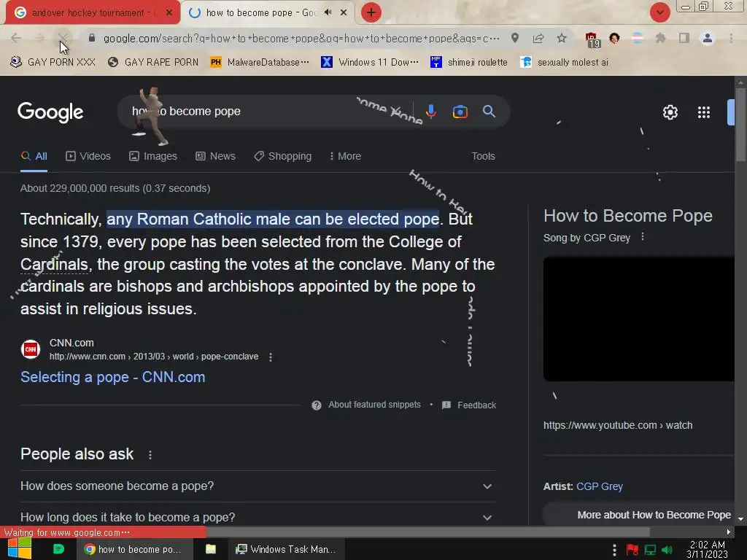Open Chrome profile avatar
The width and height of the screenshot is (747, 560).
pyautogui.click(x=708, y=38)
